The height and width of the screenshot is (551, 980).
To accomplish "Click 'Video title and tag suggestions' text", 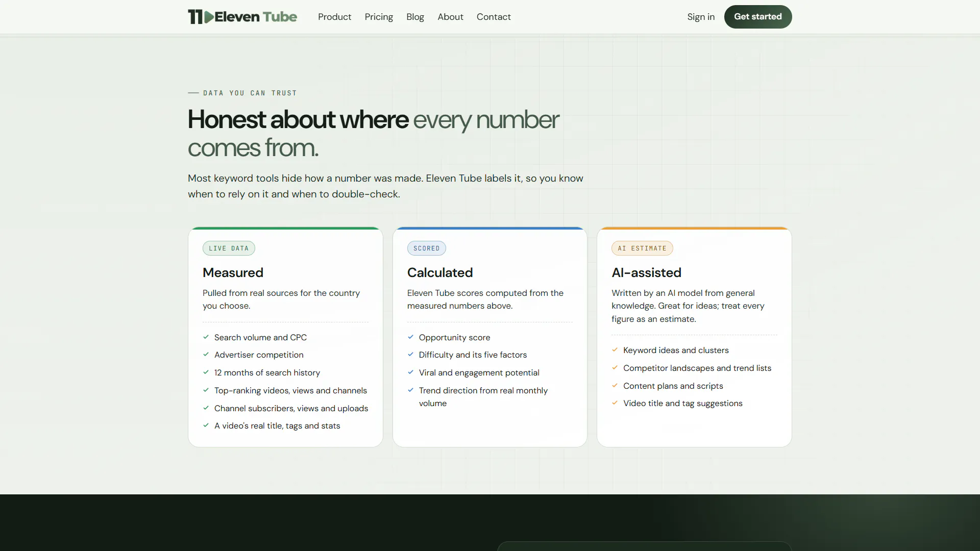I will click(682, 403).
